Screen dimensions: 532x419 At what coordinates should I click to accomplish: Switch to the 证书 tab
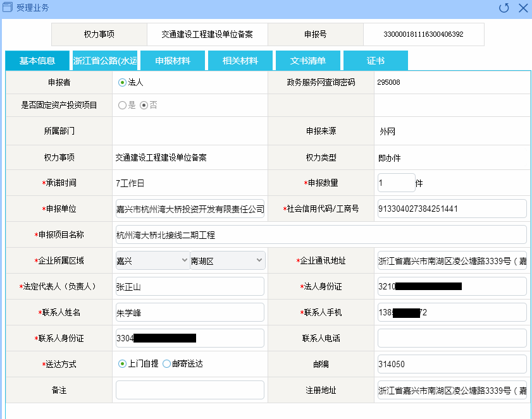point(376,61)
